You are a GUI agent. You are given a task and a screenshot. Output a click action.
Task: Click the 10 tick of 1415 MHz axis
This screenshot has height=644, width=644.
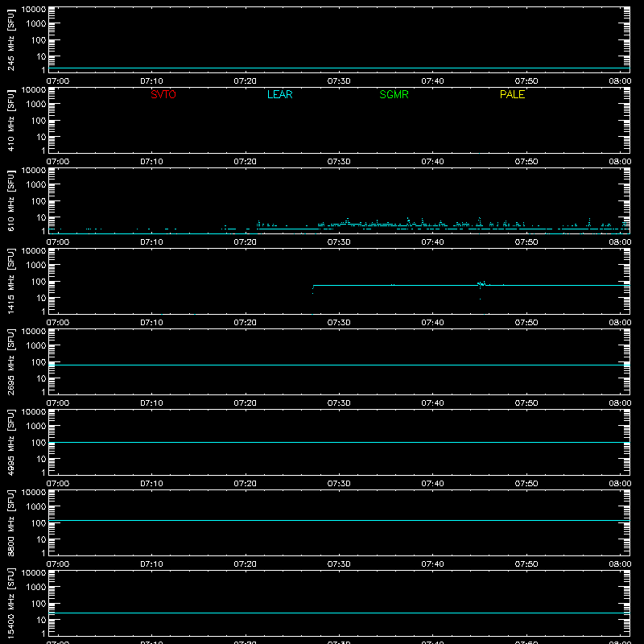41,298
